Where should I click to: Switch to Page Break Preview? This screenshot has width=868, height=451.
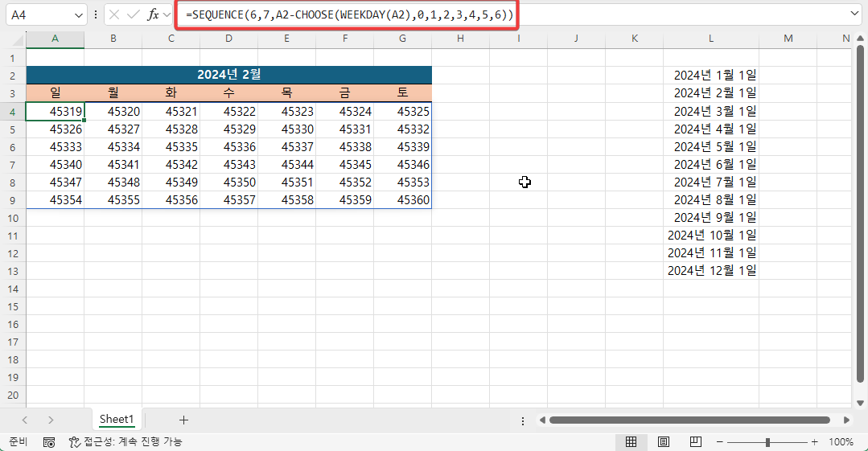[x=696, y=441]
